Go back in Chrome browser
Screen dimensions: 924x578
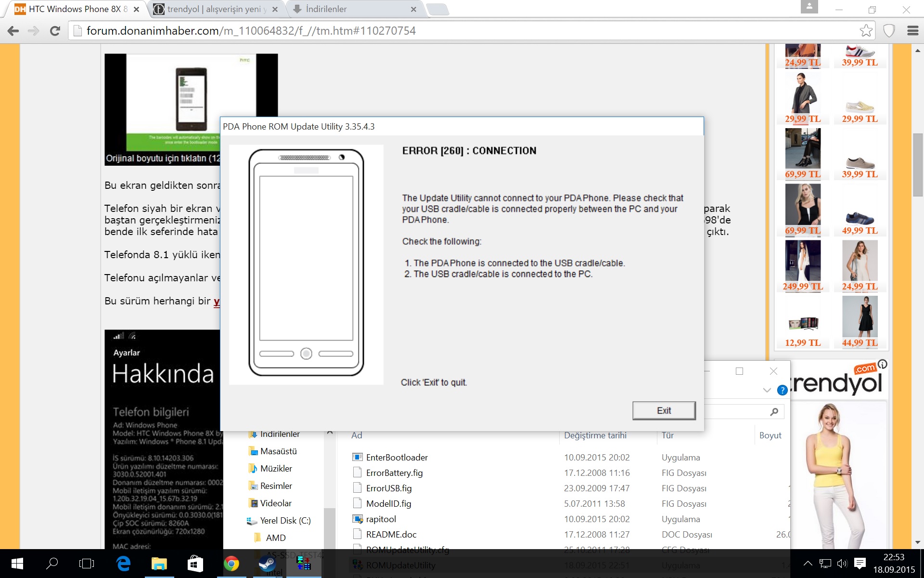click(13, 31)
